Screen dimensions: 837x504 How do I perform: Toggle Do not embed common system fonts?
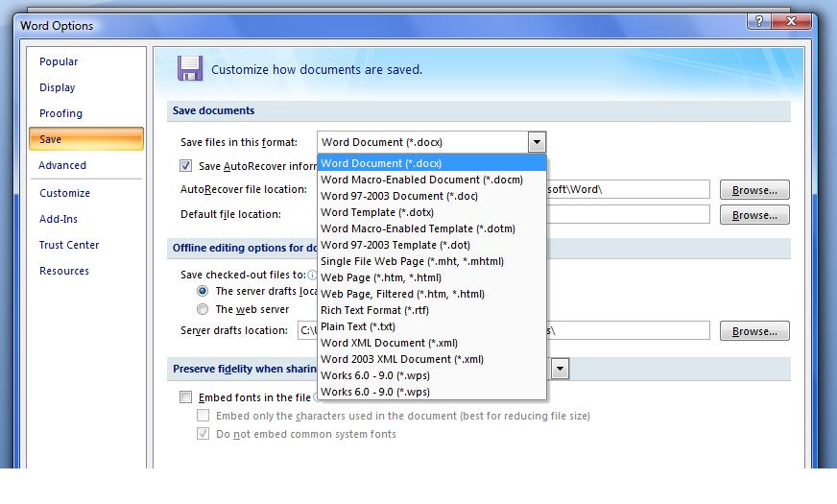coord(203,433)
